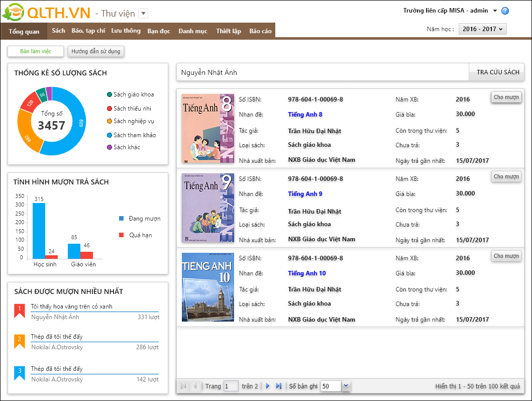Click the blue help question mark icon
This screenshot has height=401, width=532.
click(x=505, y=11)
